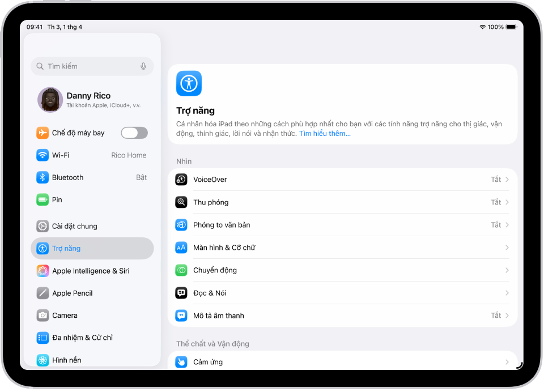This screenshot has height=392, width=544.
Task: Click the 09:41 clock in status bar
Action: coord(35,27)
